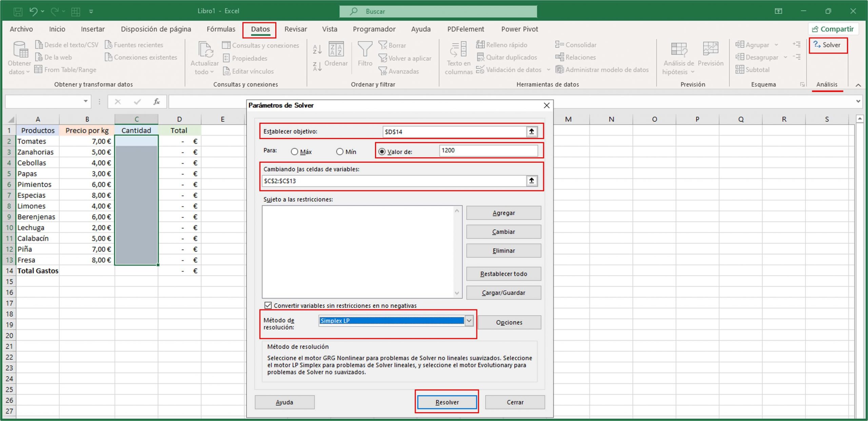Select the Mín radio button
Screen dimensions: 868x421
340,152
